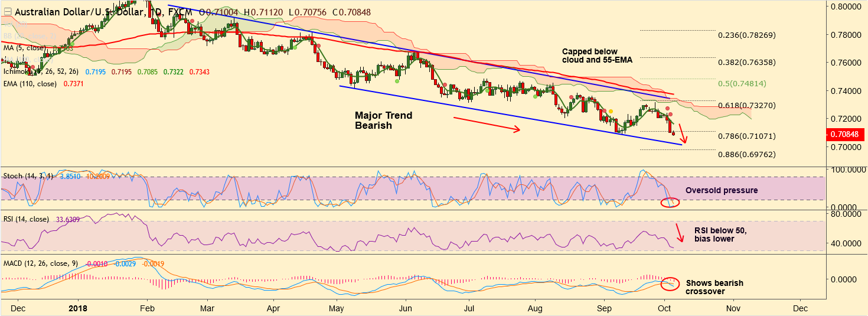
Task: Select the 'Oversold pressure' text annotation
Action: (x=721, y=191)
